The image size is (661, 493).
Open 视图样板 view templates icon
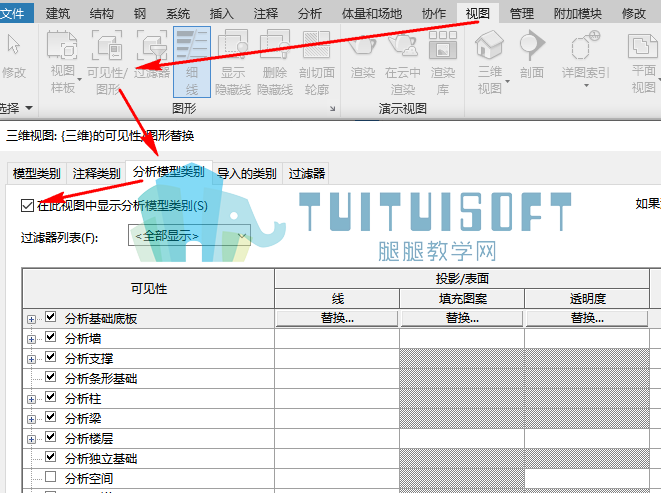pyautogui.click(x=62, y=44)
